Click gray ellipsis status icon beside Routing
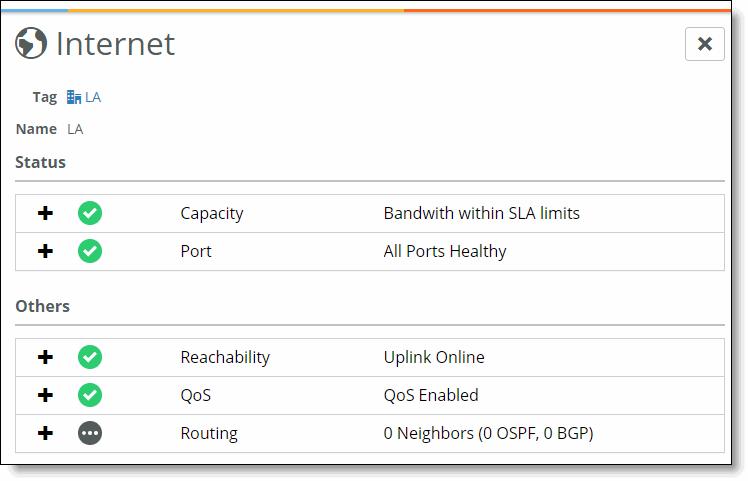748x481 pixels. [90, 433]
